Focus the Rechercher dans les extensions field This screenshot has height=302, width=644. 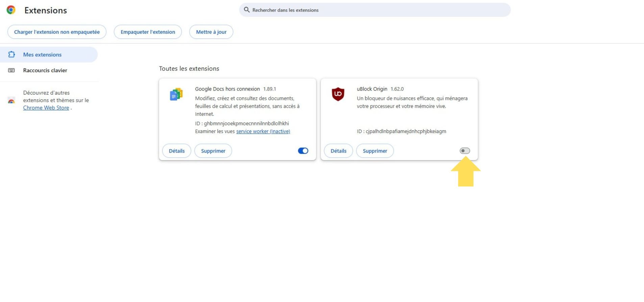(375, 10)
